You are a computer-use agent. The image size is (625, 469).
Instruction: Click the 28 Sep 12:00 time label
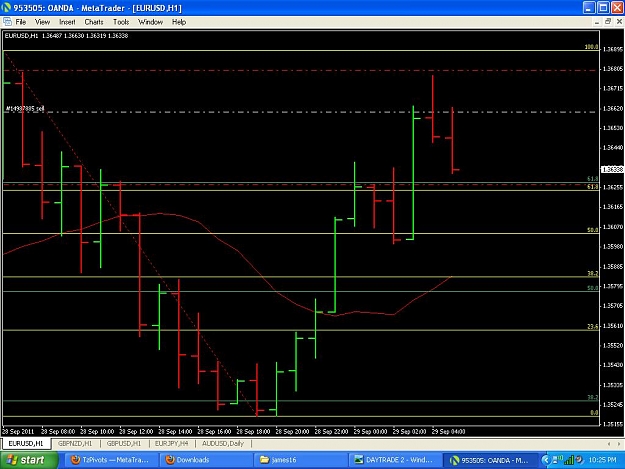[136, 432]
